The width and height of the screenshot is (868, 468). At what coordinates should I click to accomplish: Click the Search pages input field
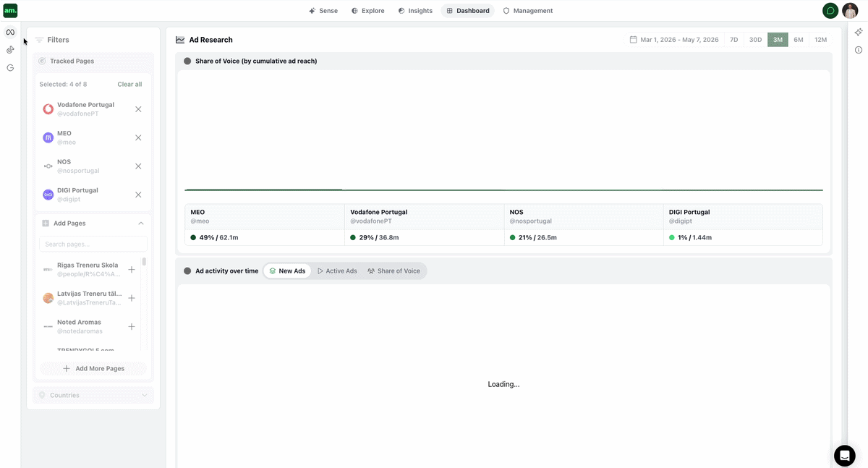[x=93, y=244]
